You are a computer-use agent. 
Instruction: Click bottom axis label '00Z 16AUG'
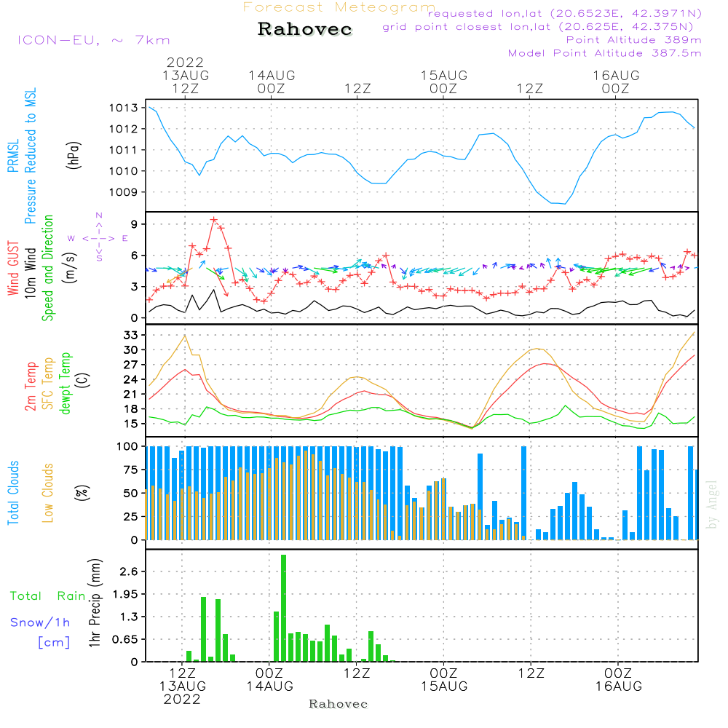[x=619, y=680]
